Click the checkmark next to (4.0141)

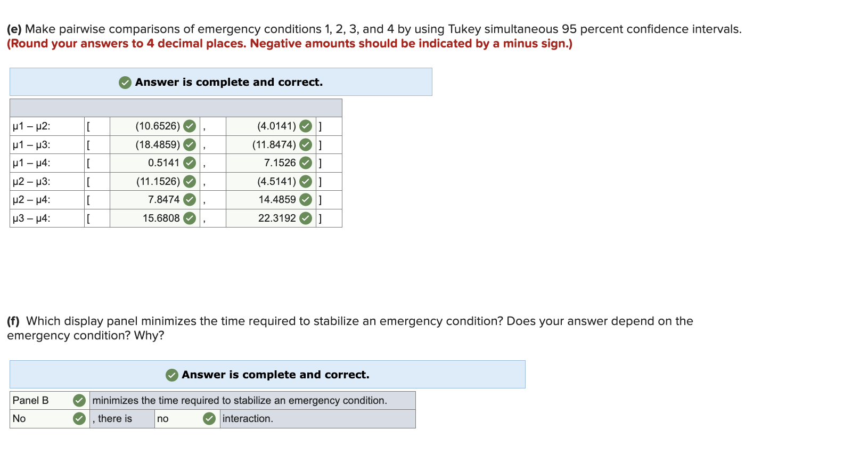(306, 126)
